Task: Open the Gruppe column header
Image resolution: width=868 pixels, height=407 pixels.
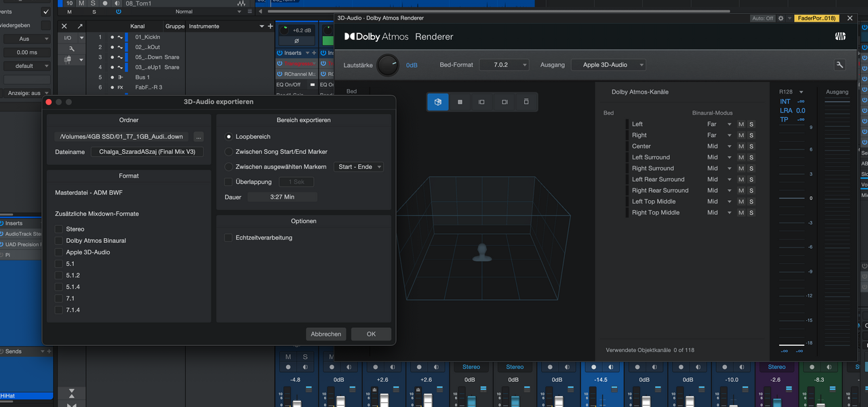Action: [175, 26]
